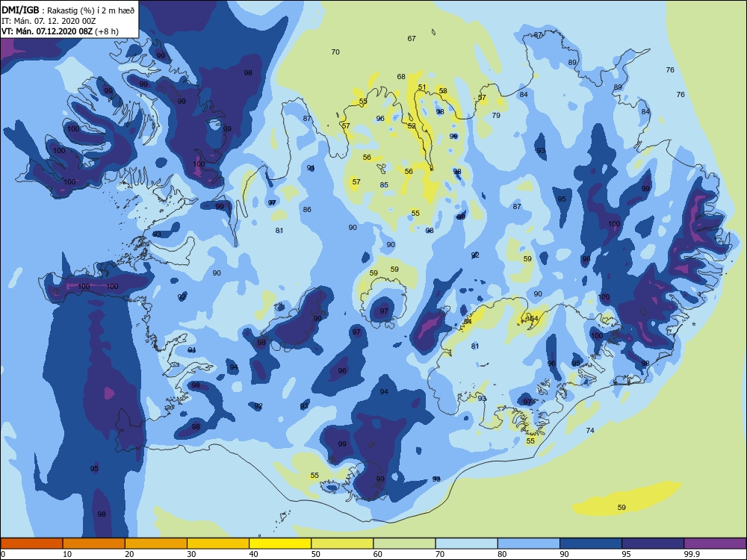Screen dimensions: 747x560
Task: Click the map value '51' in the yellow area
Action: pyautogui.click(x=422, y=87)
